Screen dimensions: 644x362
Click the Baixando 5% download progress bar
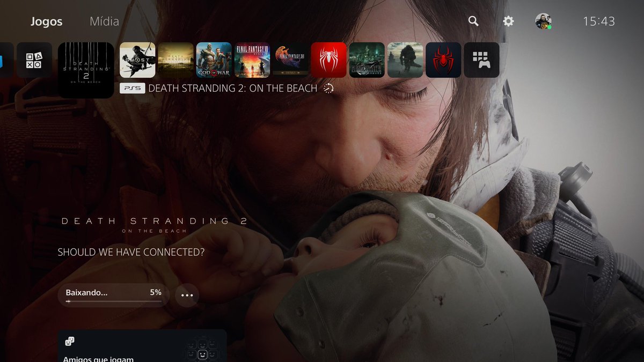114,295
